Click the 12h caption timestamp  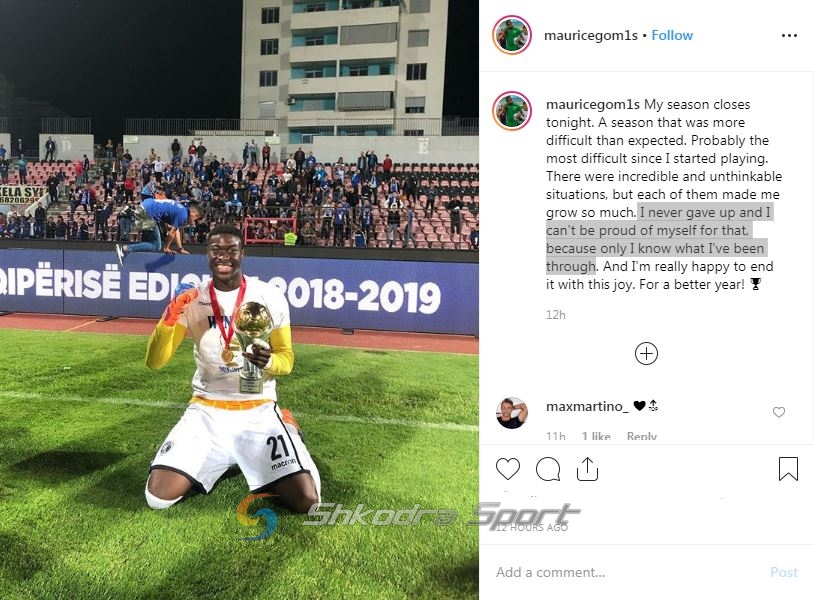tap(555, 315)
